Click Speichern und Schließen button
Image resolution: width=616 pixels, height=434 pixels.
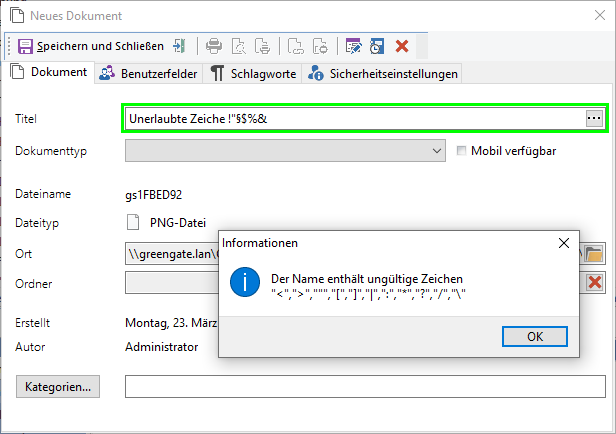(91, 46)
